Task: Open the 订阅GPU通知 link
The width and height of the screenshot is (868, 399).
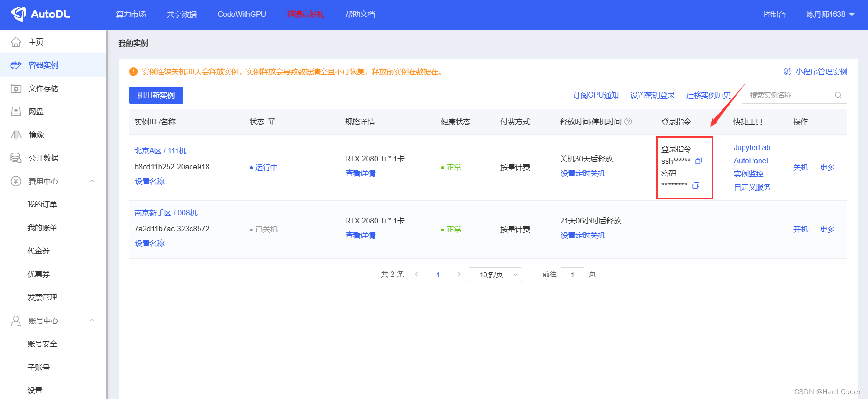Action: [596, 95]
